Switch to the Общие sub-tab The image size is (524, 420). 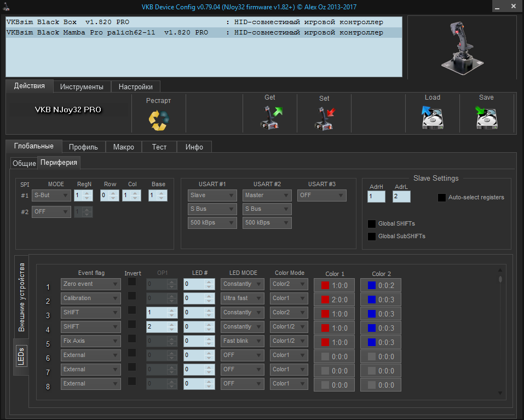[x=24, y=163]
